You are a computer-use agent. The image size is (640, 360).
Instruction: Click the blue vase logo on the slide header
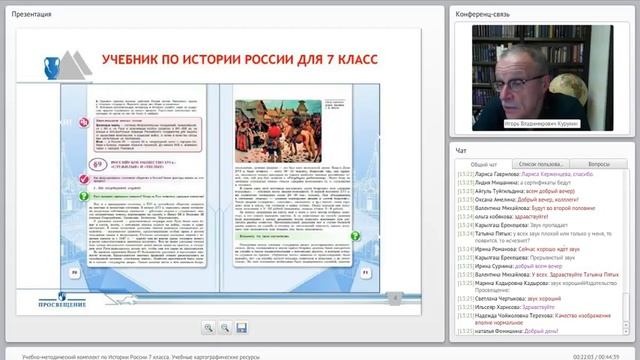[x=52, y=68]
